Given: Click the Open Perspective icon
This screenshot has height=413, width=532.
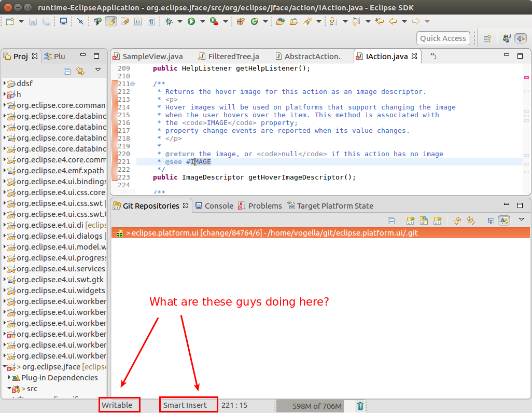Looking at the screenshot, I should 487,38.
